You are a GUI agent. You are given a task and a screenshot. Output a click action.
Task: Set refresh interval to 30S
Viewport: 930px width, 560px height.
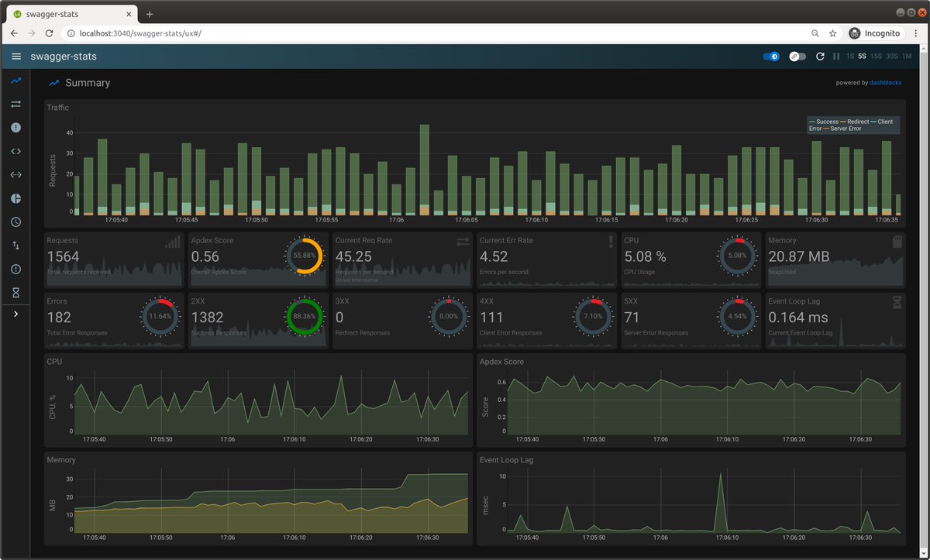pos(892,57)
